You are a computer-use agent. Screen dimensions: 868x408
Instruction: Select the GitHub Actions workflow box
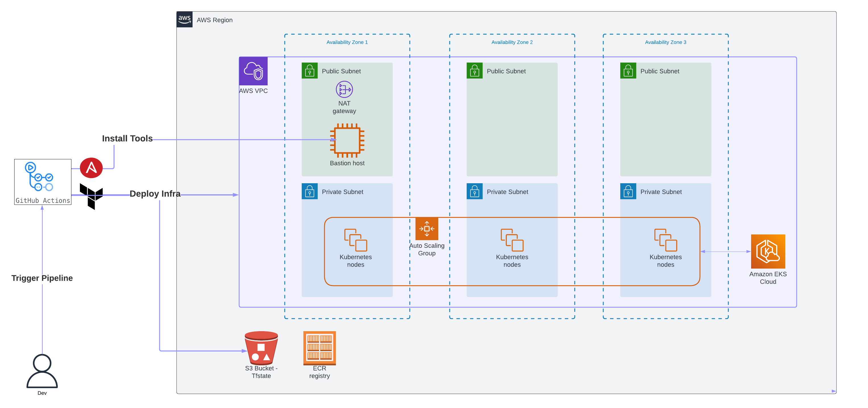43,182
